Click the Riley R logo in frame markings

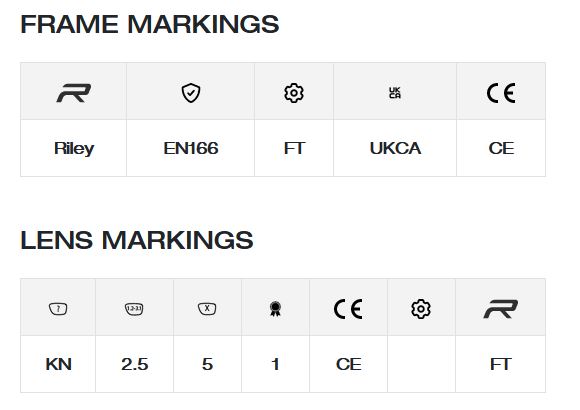pyautogui.click(x=74, y=93)
